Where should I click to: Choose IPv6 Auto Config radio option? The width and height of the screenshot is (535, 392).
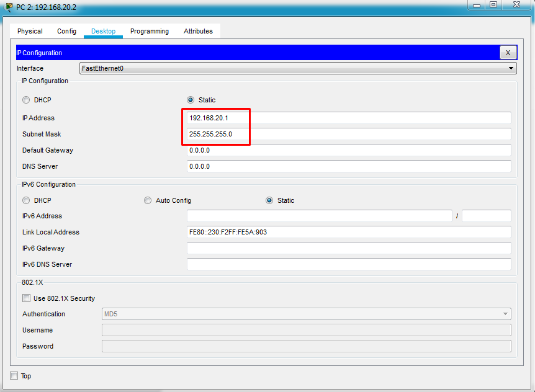[x=148, y=200]
